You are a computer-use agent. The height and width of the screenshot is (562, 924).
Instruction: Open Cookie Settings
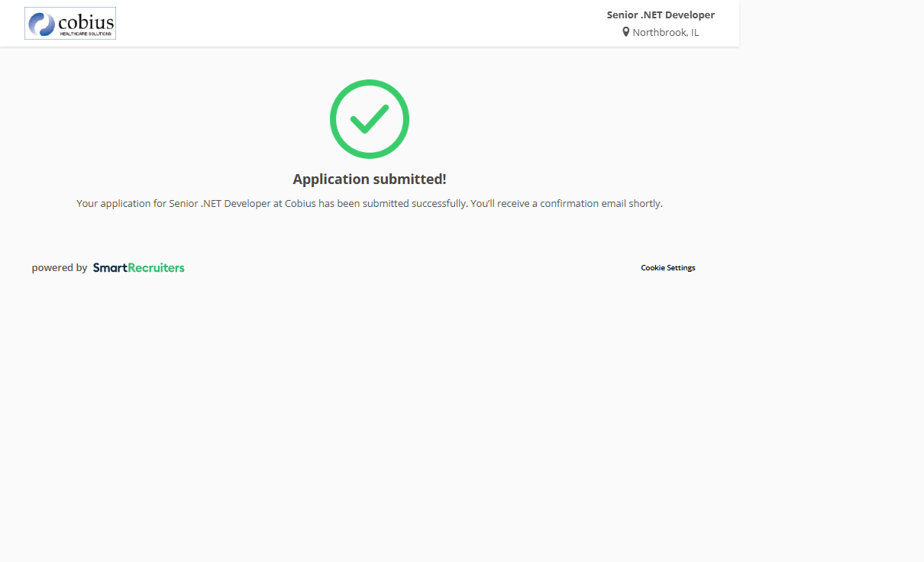[667, 268]
